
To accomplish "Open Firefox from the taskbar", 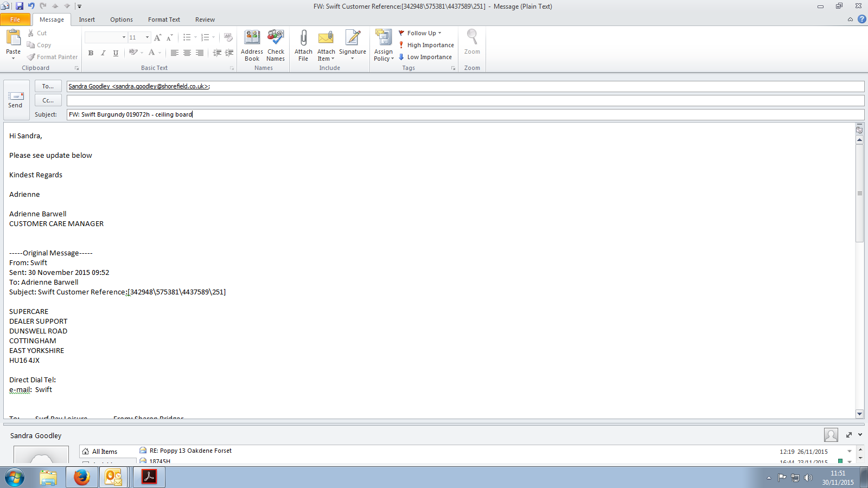I will coord(81,477).
